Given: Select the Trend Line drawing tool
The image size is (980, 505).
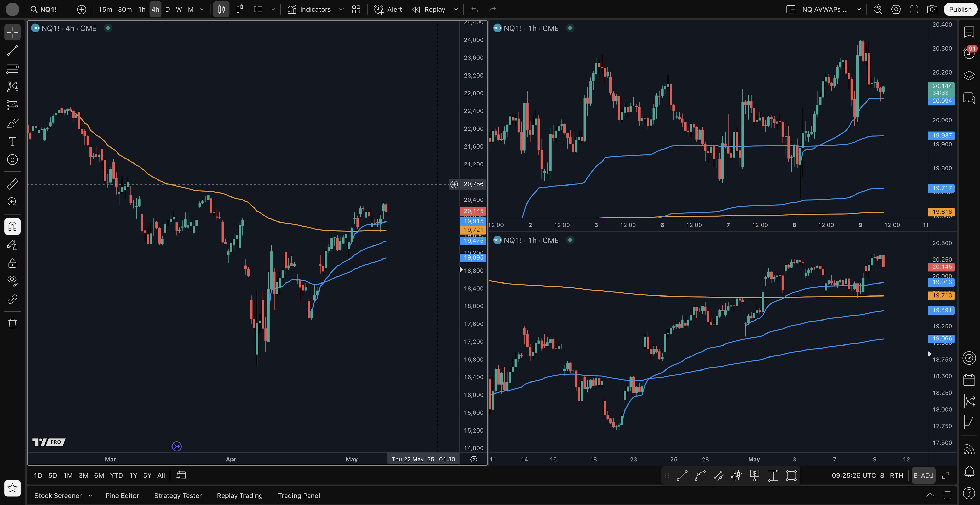Looking at the screenshot, I should pos(12,50).
